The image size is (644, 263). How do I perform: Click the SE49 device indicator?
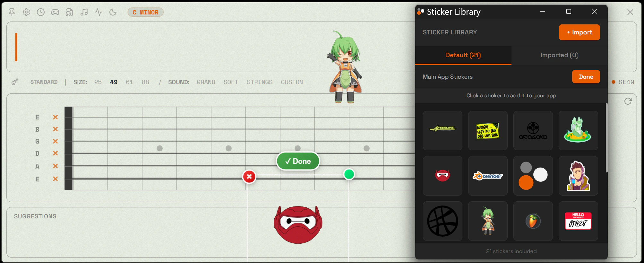point(623,82)
